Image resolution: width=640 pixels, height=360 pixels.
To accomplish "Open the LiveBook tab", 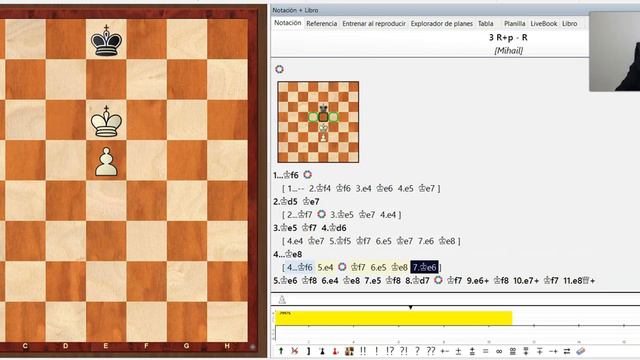I will click(x=544, y=24).
